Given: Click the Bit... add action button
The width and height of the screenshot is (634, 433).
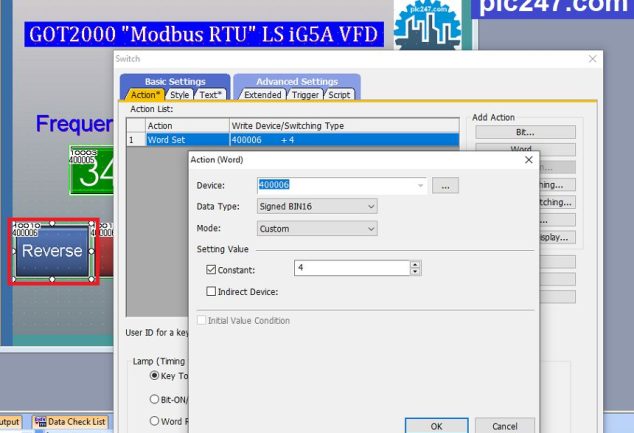Looking at the screenshot, I should (x=525, y=132).
